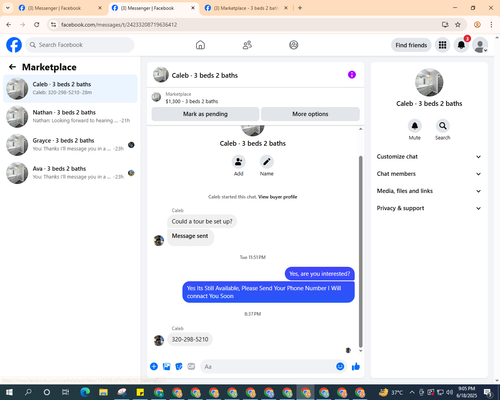This screenshot has width=500, height=400.
Task: Click the chat vertical scrollbar
Action: pos(360,252)
